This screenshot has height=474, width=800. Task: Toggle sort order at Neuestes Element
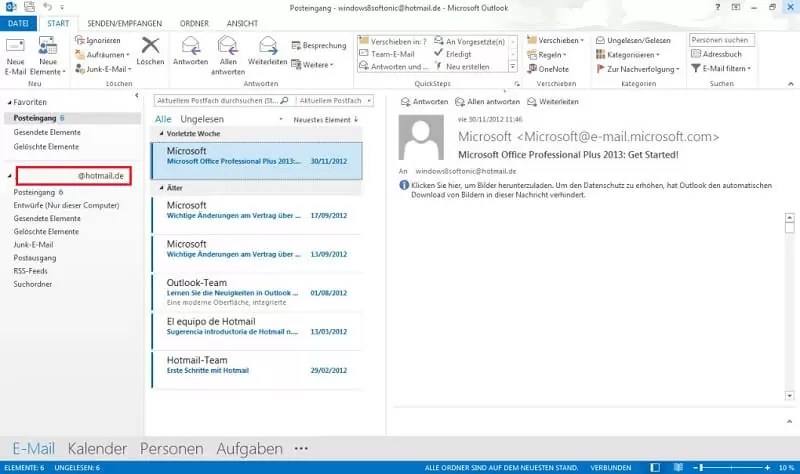pyautogui.click(x=326, y=119)
